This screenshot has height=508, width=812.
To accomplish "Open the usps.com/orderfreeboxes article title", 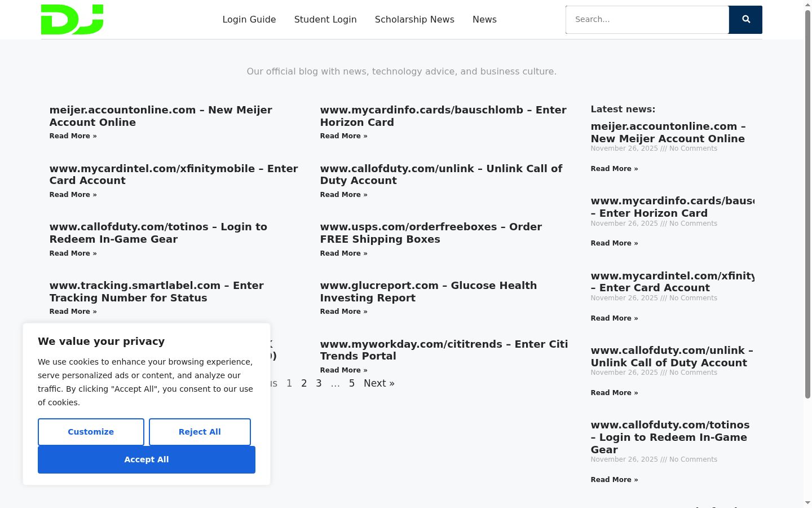I will (x=431, y=233).
